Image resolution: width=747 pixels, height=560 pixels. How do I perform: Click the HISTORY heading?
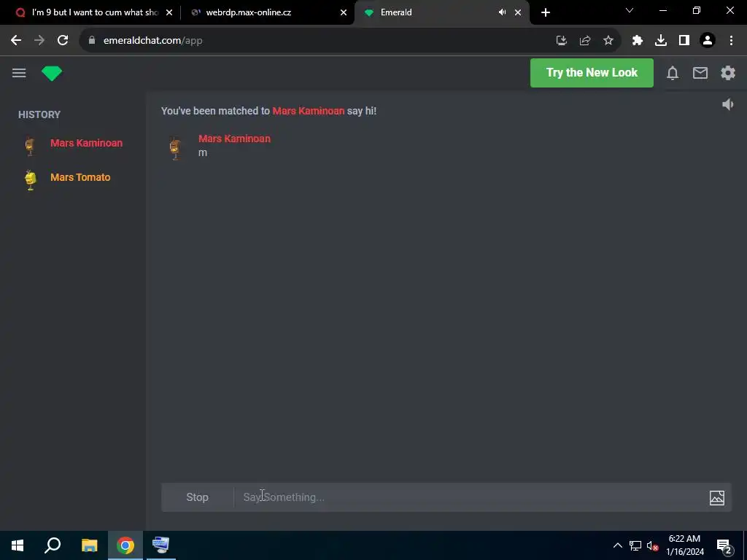(39, 114)
